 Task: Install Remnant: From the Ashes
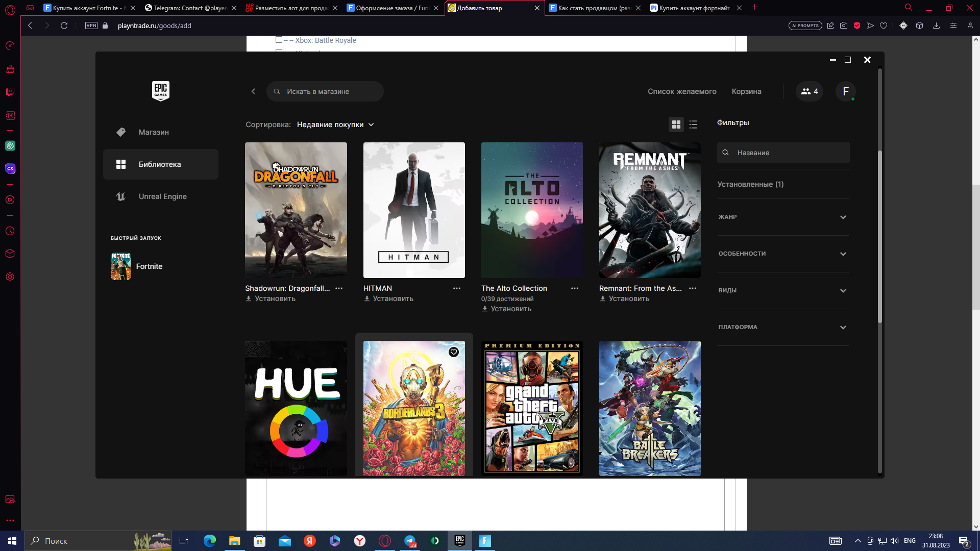click(x=624, y=298)
